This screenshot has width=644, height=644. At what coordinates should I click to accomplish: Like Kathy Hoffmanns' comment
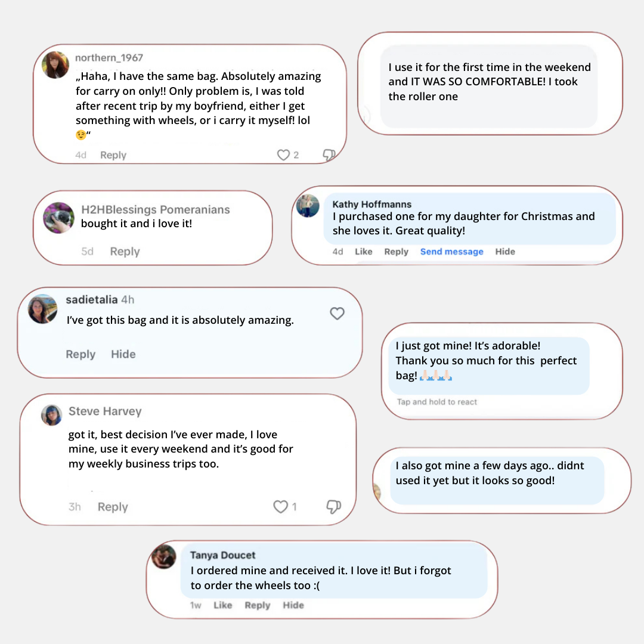coord(363,252)
